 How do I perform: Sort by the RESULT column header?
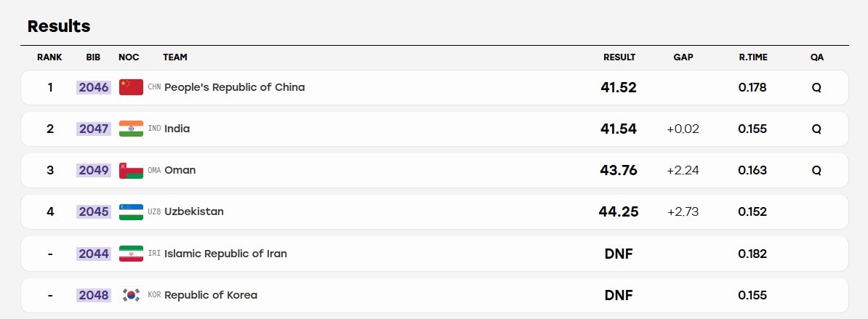[619, 57]
